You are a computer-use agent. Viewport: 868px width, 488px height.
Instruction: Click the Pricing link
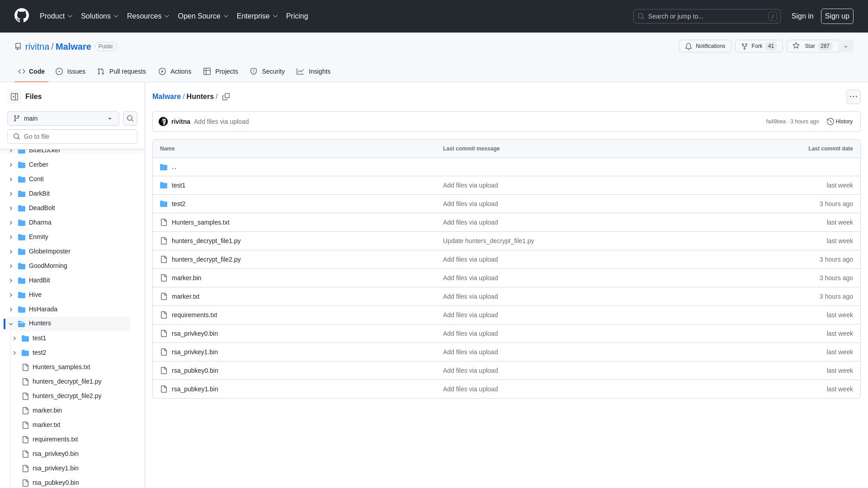(x=297, y=16)
